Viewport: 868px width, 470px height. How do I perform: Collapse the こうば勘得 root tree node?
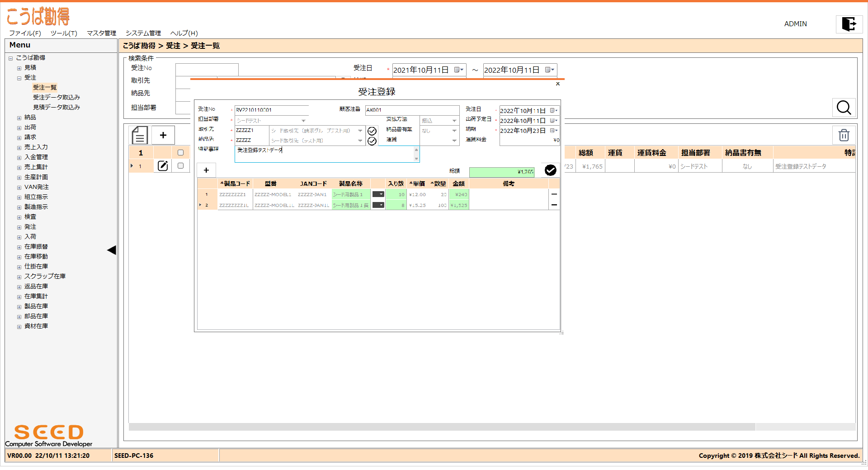click(x=10, y=58)
